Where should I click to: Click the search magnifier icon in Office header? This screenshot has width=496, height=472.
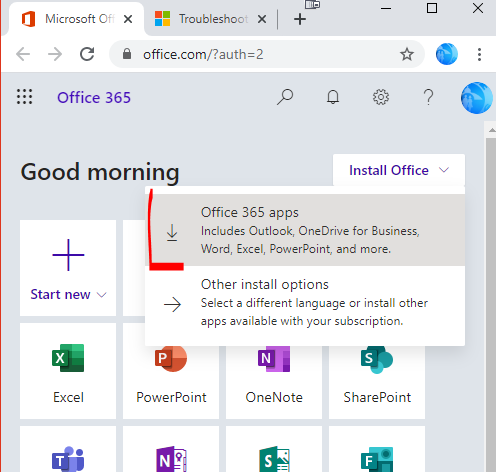click(285, 97)
